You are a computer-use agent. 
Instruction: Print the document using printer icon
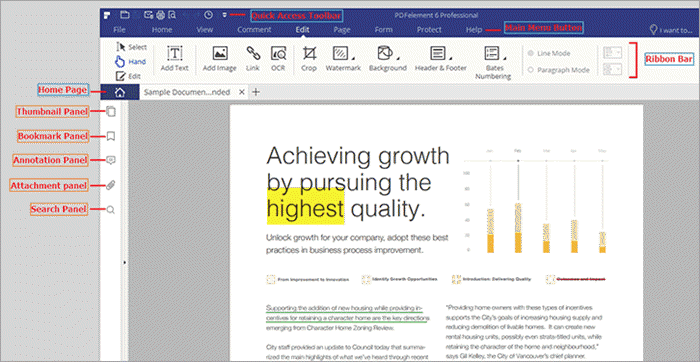coord(160,15)
